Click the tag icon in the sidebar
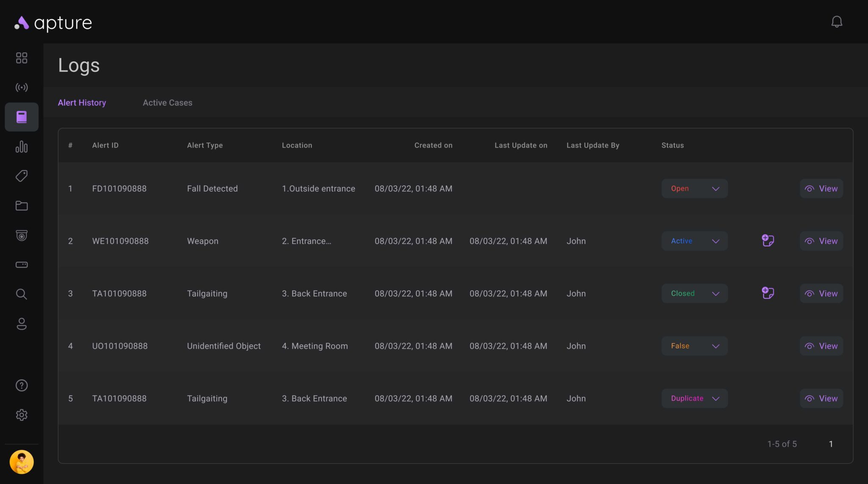This screenshot has width=868, height=484. 22,176
